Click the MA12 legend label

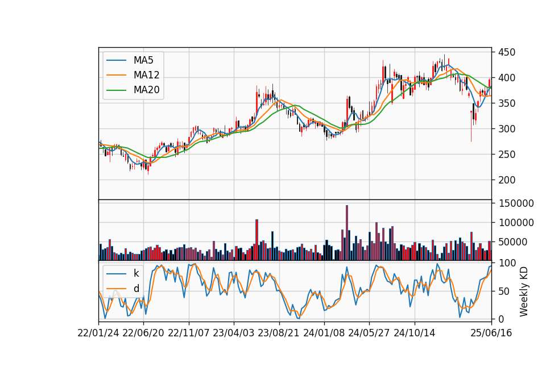pyautogui.click(x=146, y=75)
